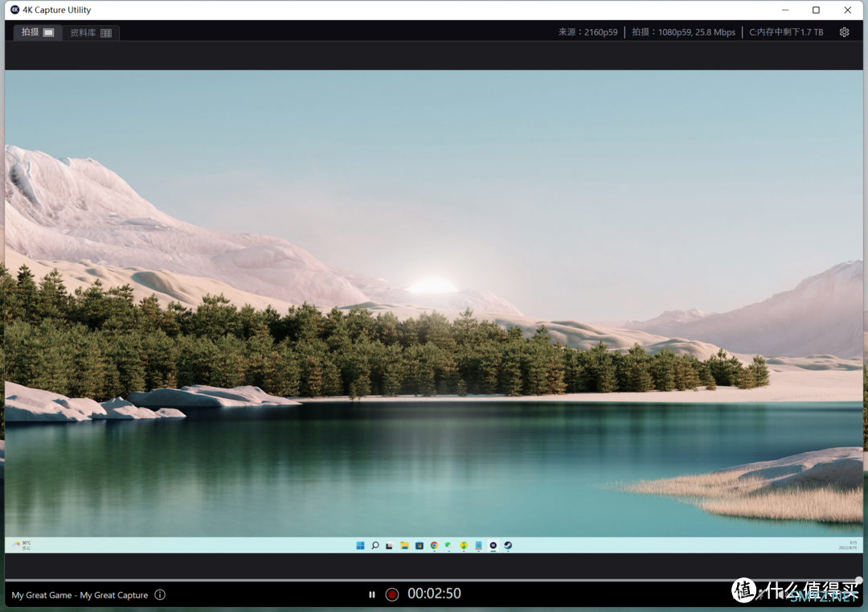The height and width of the screenshot is (612, 868).
Task: Click the taskbar search magnifier icon
Action: tap(375, 545)
